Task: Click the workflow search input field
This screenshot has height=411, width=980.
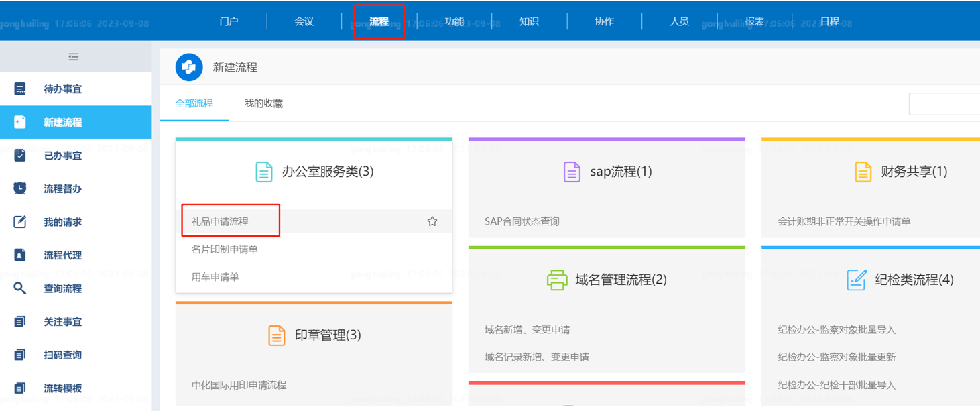Action: point(944,104)
